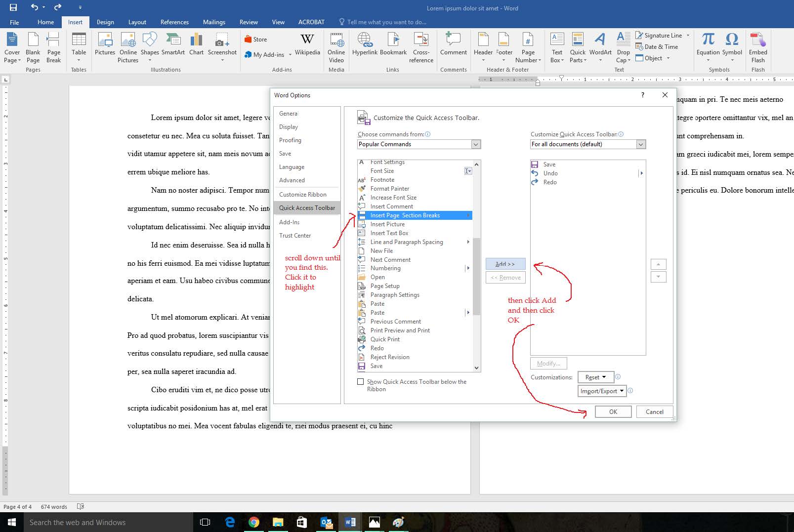
Task: Open Online Pictures tool
Action: click(128, 47)
